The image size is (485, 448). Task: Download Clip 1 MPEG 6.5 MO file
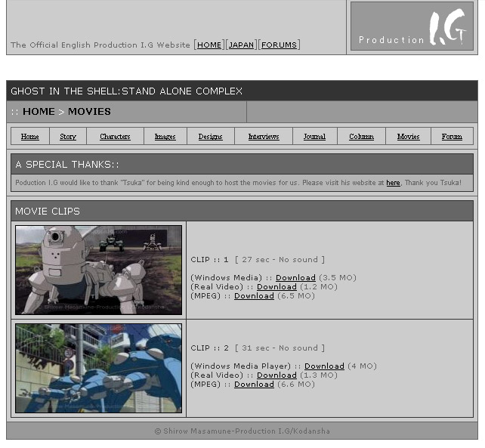click(x=254, y=296)
